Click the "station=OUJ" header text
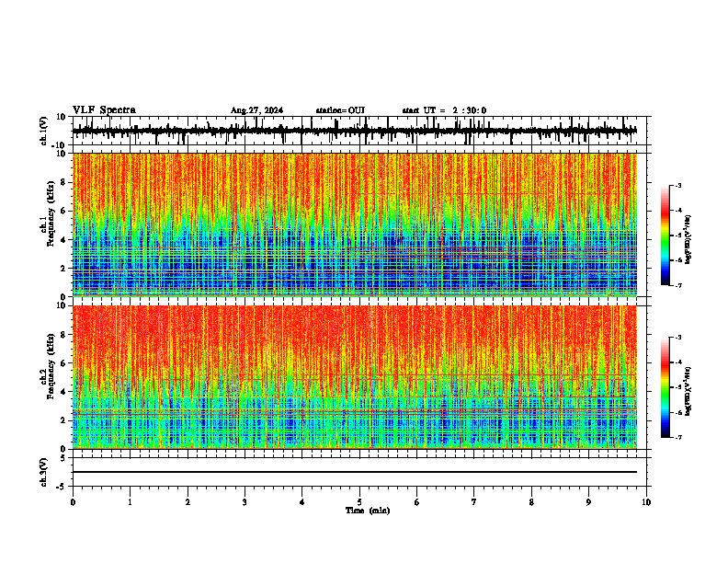 tap(340, 110)
